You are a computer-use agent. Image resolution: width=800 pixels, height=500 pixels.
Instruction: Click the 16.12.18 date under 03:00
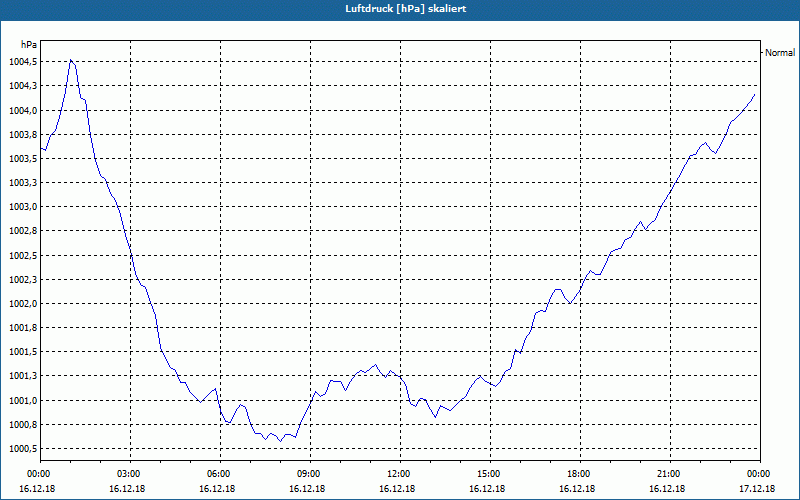(127, 489)
